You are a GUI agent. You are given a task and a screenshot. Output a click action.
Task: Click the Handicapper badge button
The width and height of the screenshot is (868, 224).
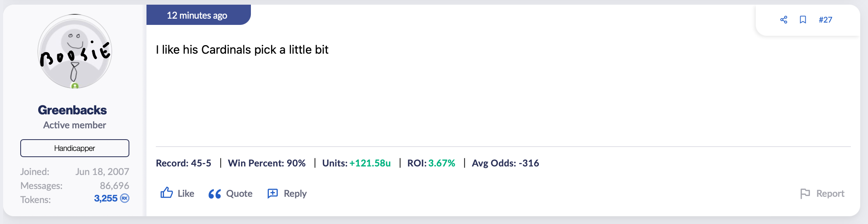75,148
